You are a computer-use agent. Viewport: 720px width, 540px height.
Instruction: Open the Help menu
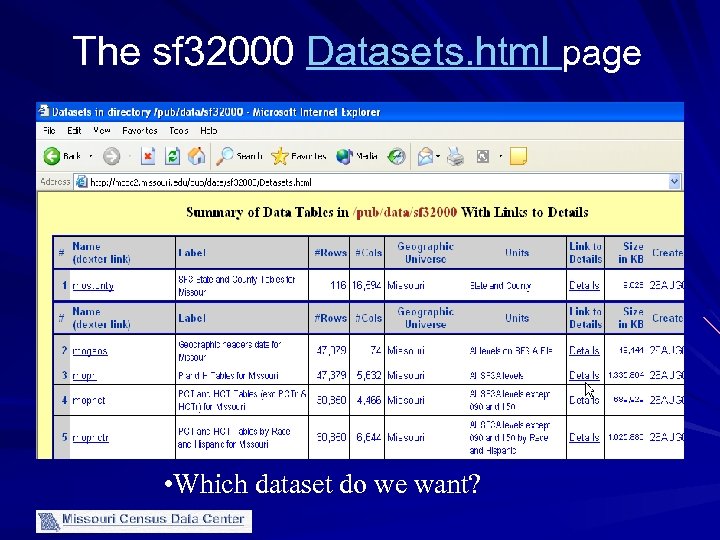click(208, 131)
